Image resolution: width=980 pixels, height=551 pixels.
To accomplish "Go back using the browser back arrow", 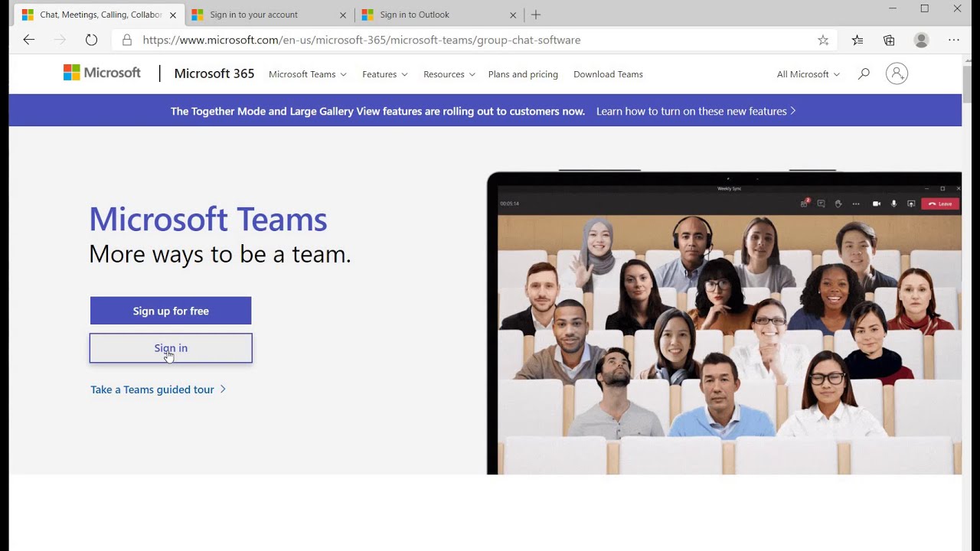I will tap(29, 40).
